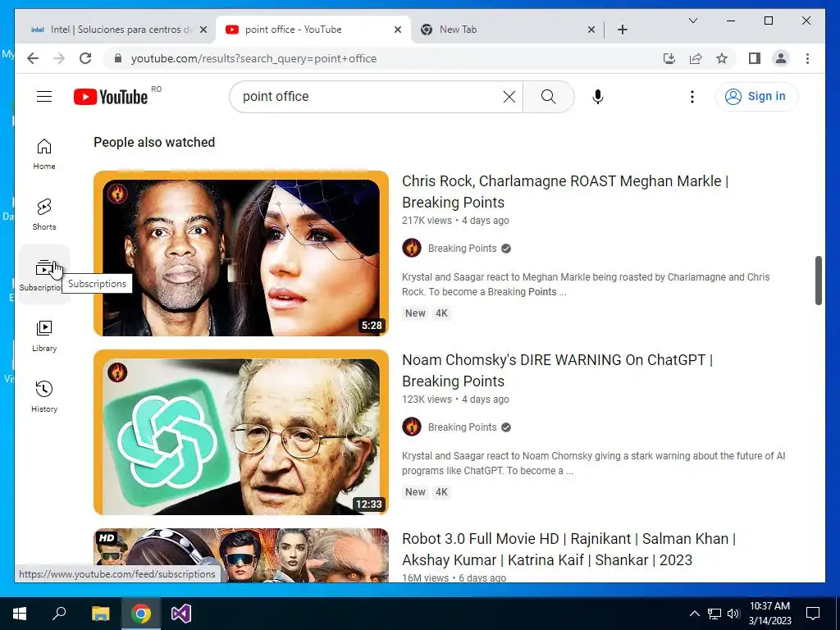
Task: Open Breaking Points channel under Chomsky video
Action: pos(462,427)
